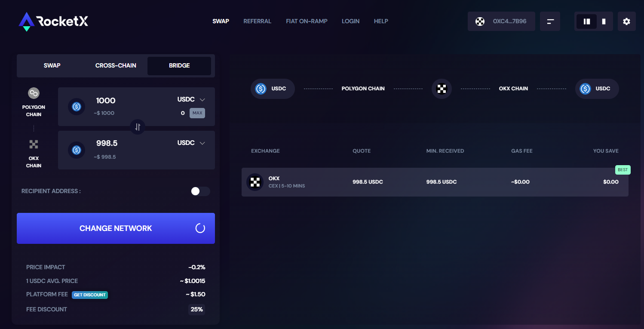This screenshot has height=329, width=644.
Task: Open FIAT ON-RAMP in the navigation
Action: 307,21
